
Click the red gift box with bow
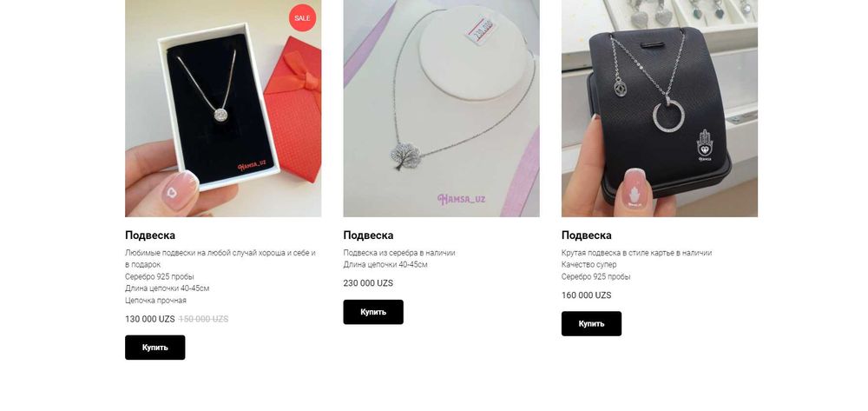(294, 108)
